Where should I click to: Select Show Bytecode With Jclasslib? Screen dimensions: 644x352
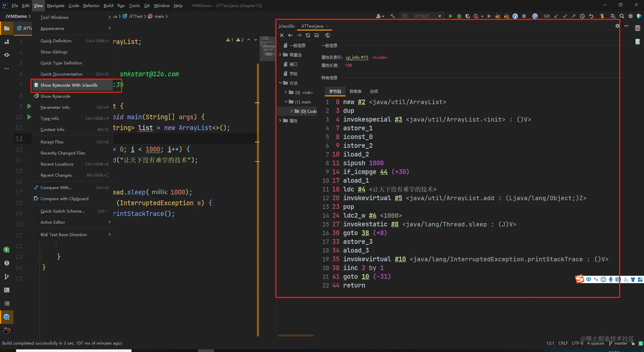72,85
